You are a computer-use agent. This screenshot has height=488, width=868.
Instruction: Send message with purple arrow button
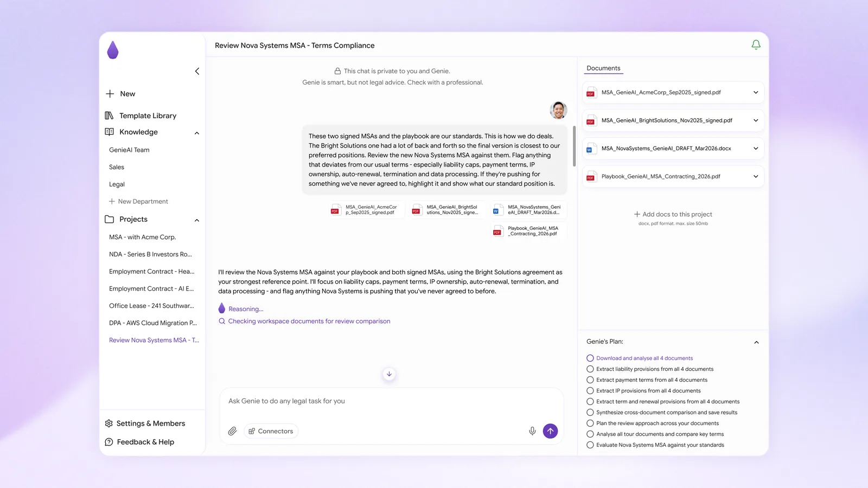pyautogui.click(x=550, y=431)
